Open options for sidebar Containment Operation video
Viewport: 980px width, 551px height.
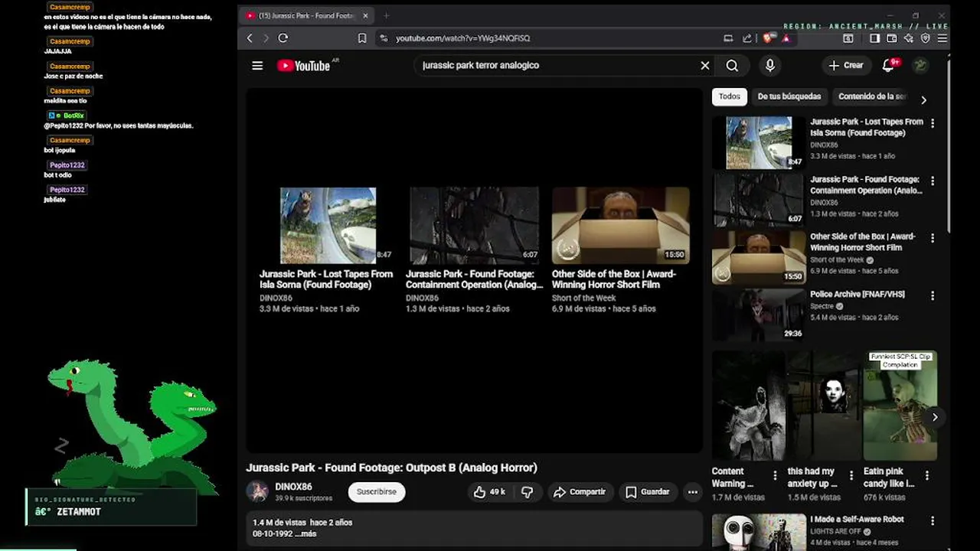coord(933,181)
